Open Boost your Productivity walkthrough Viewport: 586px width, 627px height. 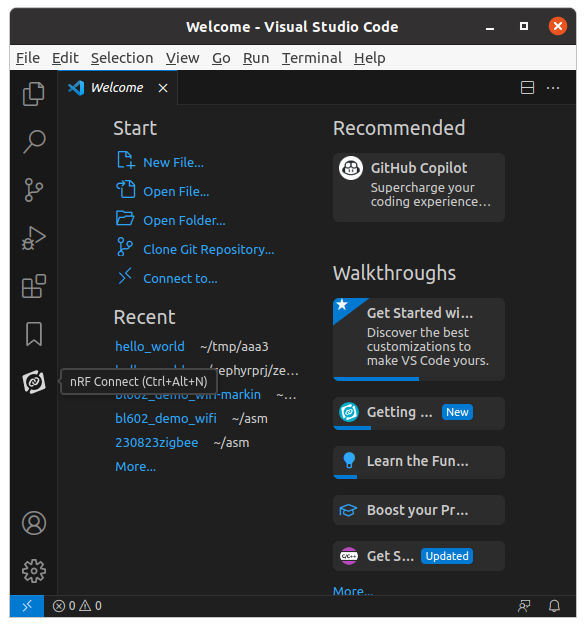tap(419, 510)
